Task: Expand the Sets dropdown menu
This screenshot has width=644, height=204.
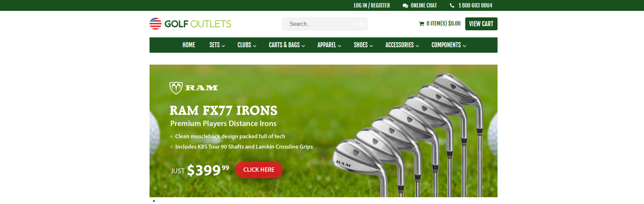Action: pos(217,45)
